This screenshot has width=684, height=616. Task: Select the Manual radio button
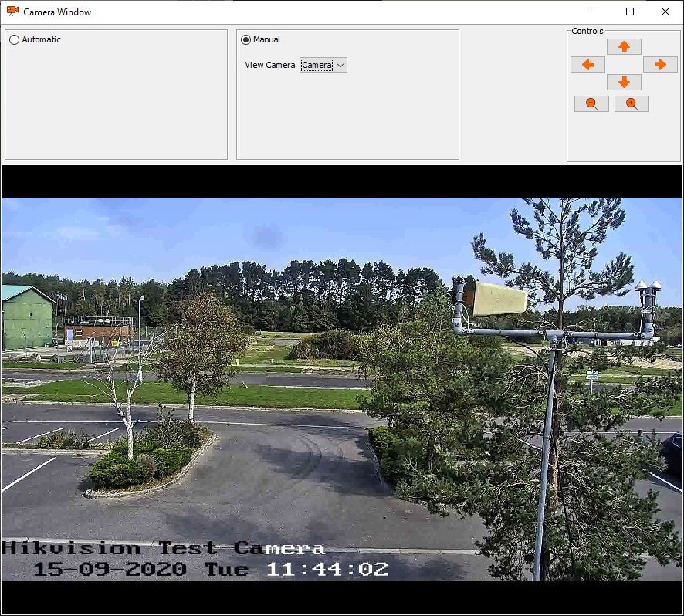[245, 39]
